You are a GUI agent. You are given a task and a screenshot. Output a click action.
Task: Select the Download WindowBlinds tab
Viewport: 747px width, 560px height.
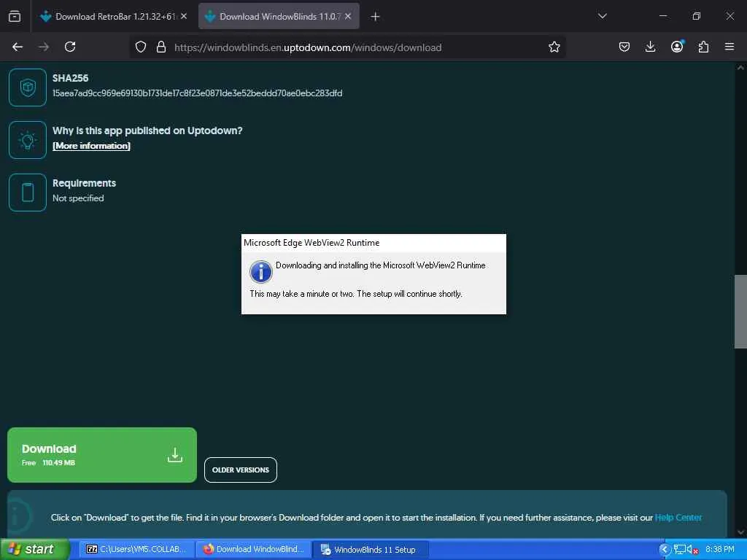(279, 17)
